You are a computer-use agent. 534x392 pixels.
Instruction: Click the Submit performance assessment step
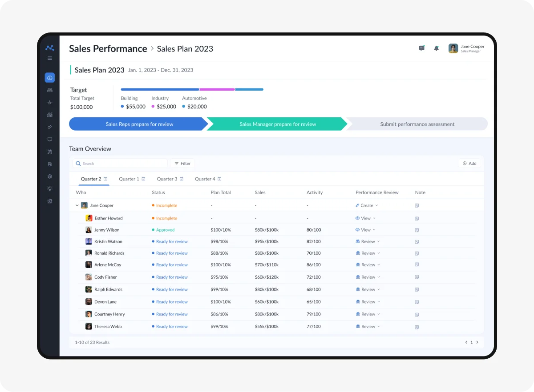[417, 124]
